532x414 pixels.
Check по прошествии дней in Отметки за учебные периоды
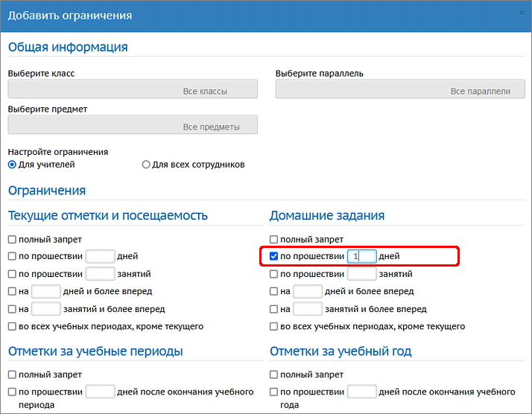click(x=12, y=392)
